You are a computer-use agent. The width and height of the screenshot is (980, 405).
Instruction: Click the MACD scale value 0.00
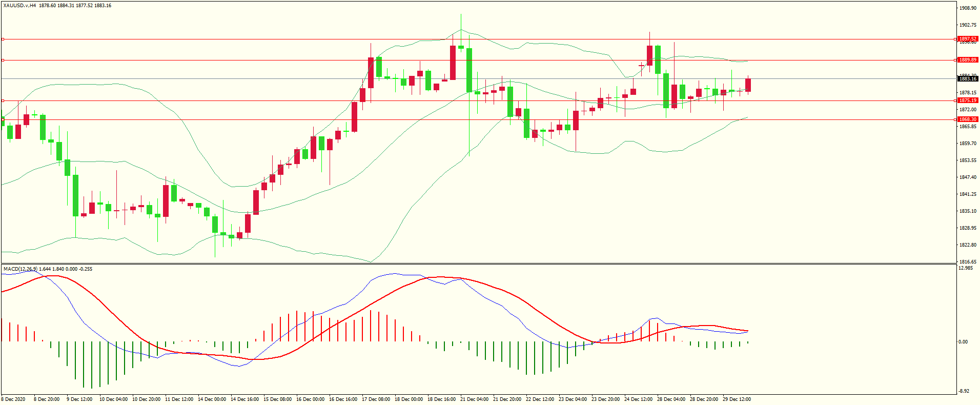pyautogui.click(x=964, y=342)
